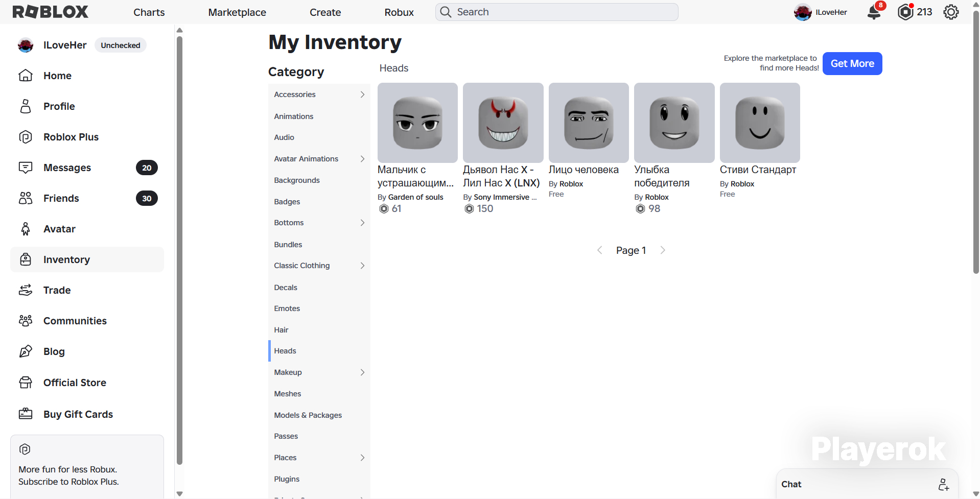The height and width of the screenshot is (499, 980).
Task: Open the Sony Immersive creator link
Action: click(x=505, y=197)
